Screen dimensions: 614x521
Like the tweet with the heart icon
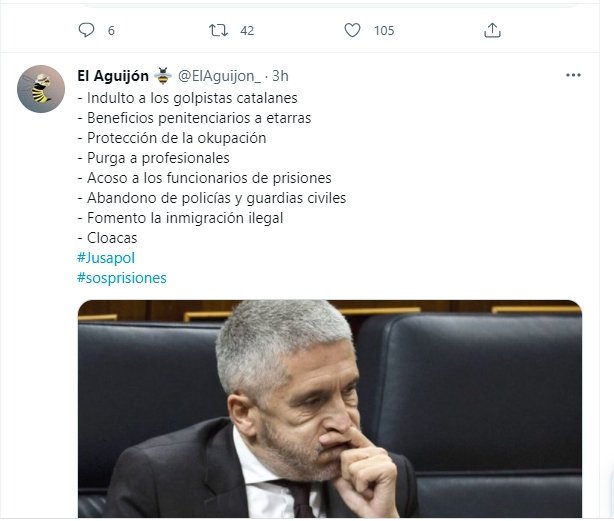(x=352, y=30)
